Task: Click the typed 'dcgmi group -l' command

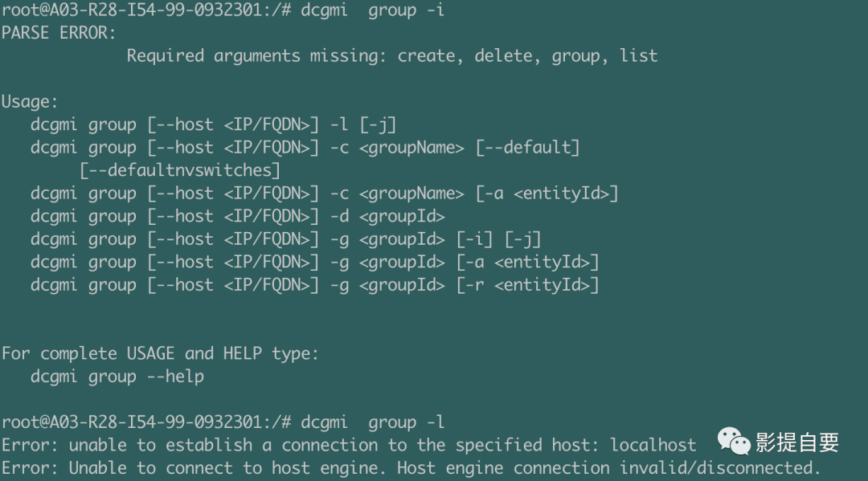Action: click(373, 422)
